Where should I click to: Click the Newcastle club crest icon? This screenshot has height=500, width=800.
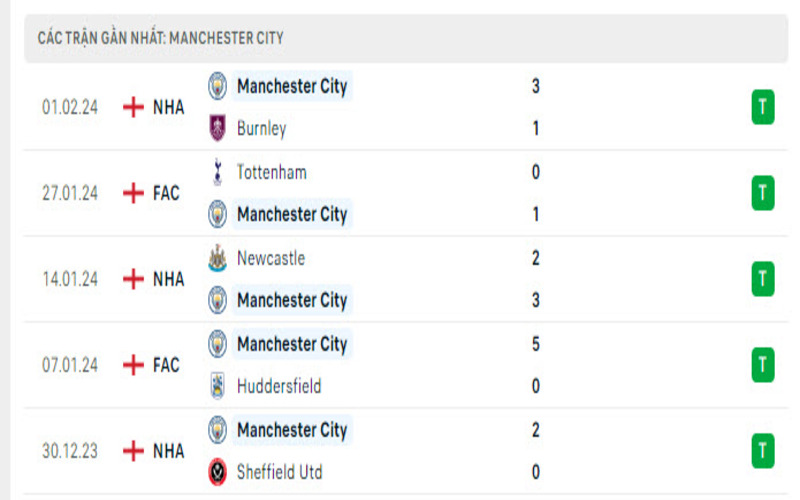pos(217,258)
